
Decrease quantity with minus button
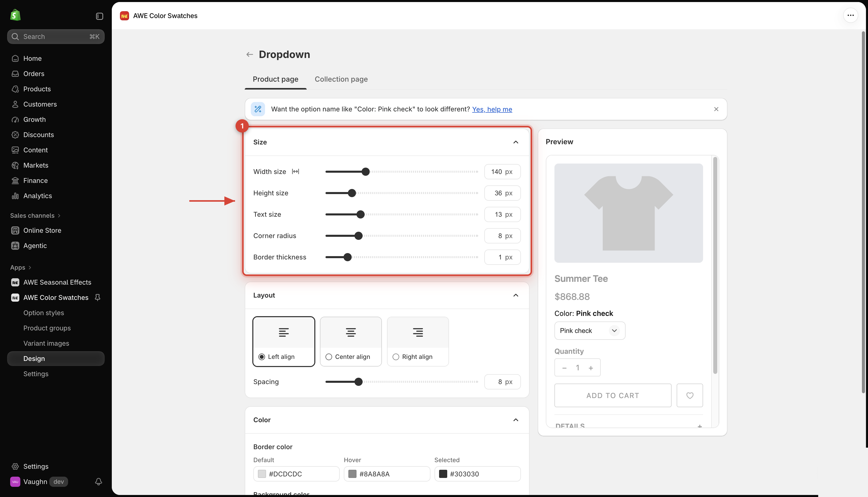tap(564, 368)
